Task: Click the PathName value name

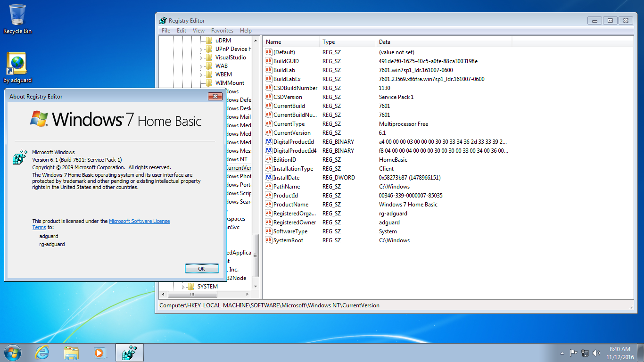Action: pyautogui.click(x=288, y=187)
